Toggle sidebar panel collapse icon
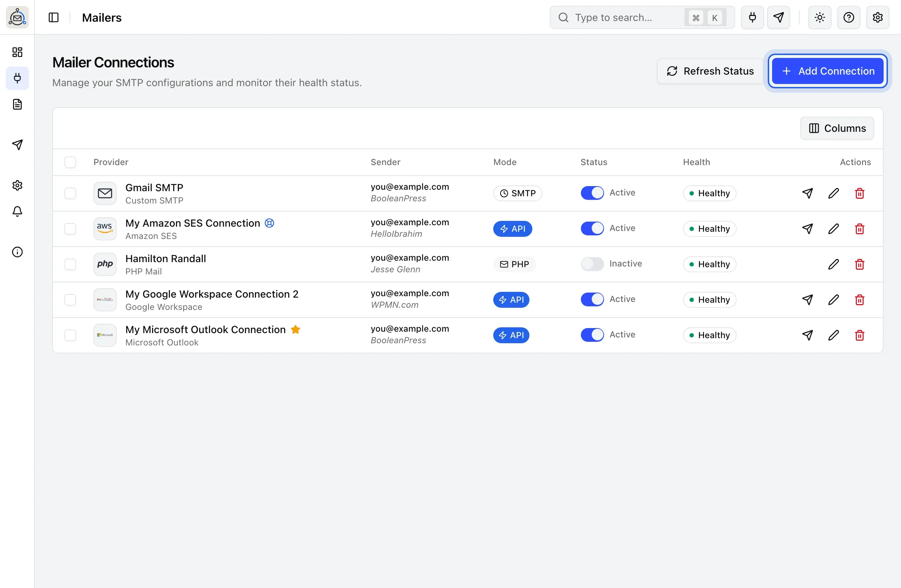 coord(54,17)
